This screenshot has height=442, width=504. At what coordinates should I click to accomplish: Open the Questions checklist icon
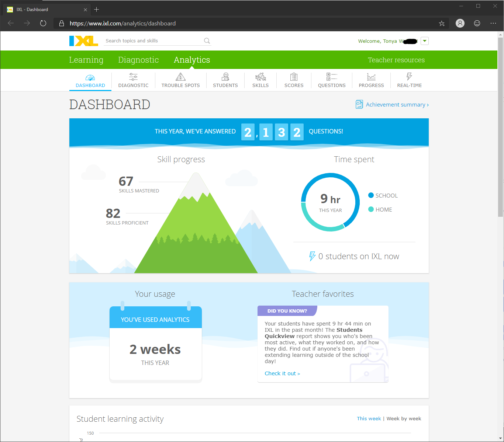[x=332, y=77]
